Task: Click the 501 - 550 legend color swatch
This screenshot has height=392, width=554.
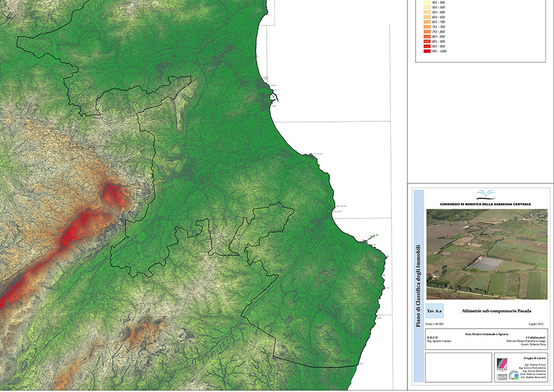Action: click(x=427, y=7)
